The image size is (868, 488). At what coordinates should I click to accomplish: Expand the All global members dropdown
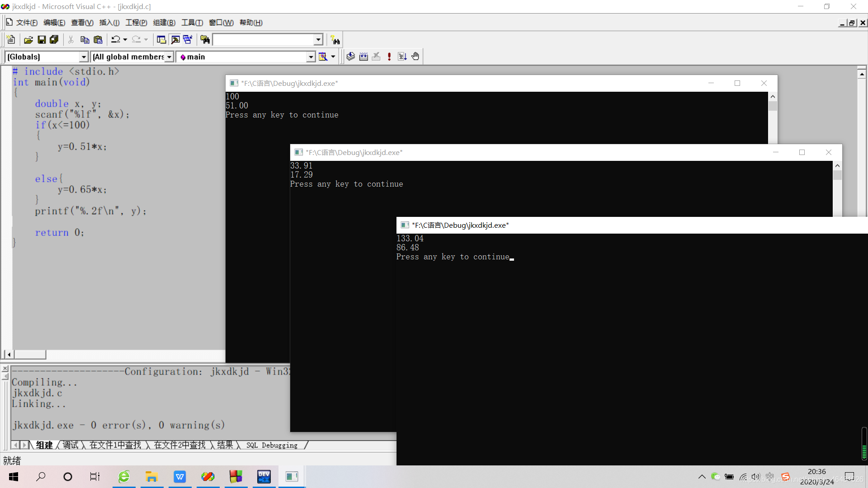pos(169,57)
